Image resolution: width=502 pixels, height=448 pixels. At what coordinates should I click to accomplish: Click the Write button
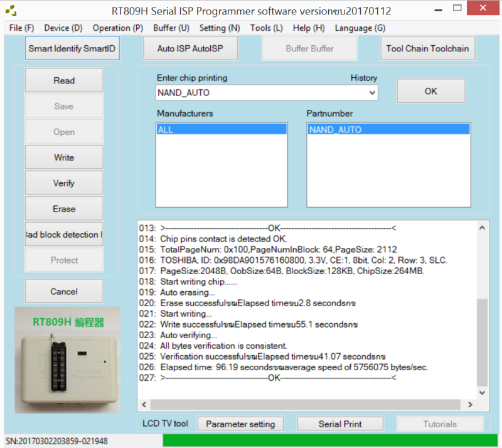[63, 157]
